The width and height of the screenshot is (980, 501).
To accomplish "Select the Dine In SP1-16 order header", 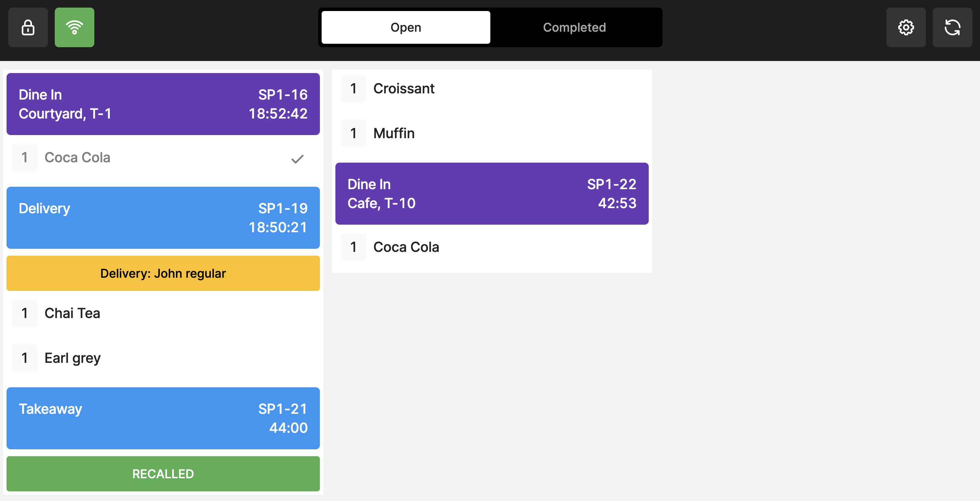I will (x=163, y=104).
